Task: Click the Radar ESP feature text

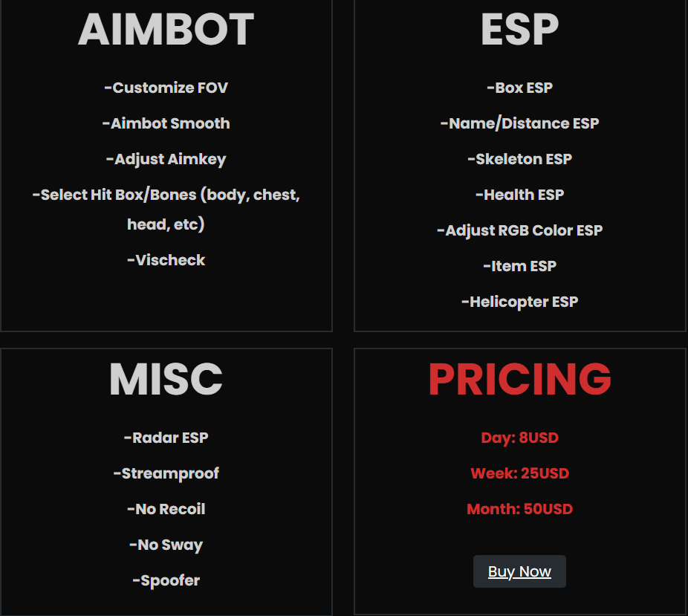Action: pos(166,438)
